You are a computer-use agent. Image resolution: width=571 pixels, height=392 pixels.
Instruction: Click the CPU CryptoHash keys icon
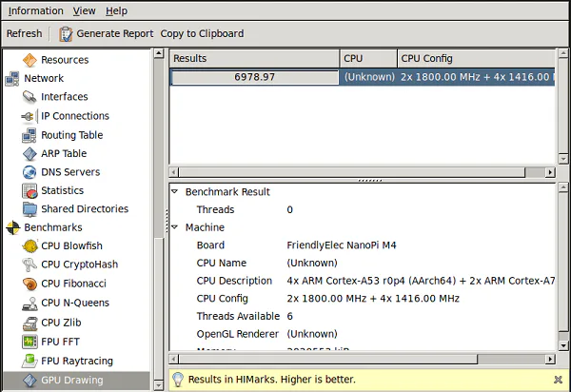pyautogui.click(x=30, y=265)
